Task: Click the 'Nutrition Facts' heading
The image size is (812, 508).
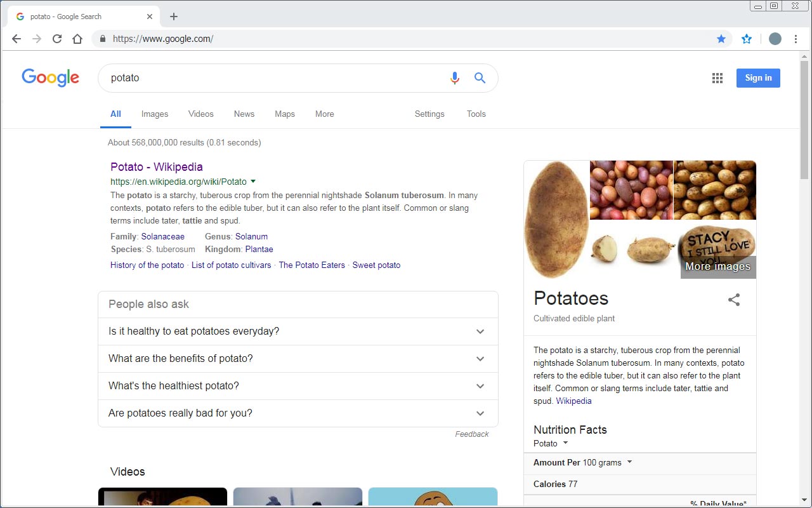Action: (570, 430)
